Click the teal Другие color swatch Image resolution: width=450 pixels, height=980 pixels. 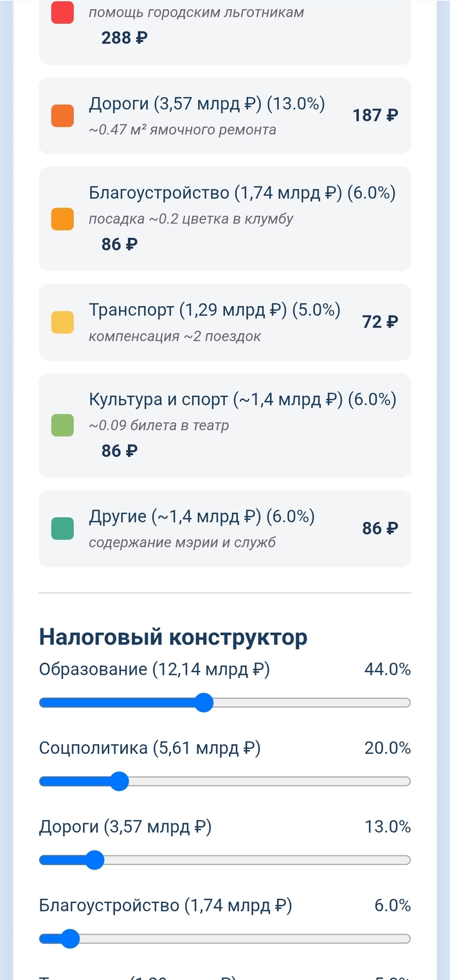62,528
